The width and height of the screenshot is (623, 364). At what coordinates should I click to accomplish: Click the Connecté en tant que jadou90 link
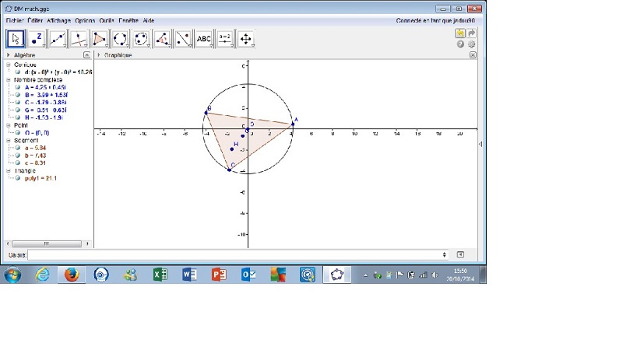pyautogui.click(x=435, y=20)
